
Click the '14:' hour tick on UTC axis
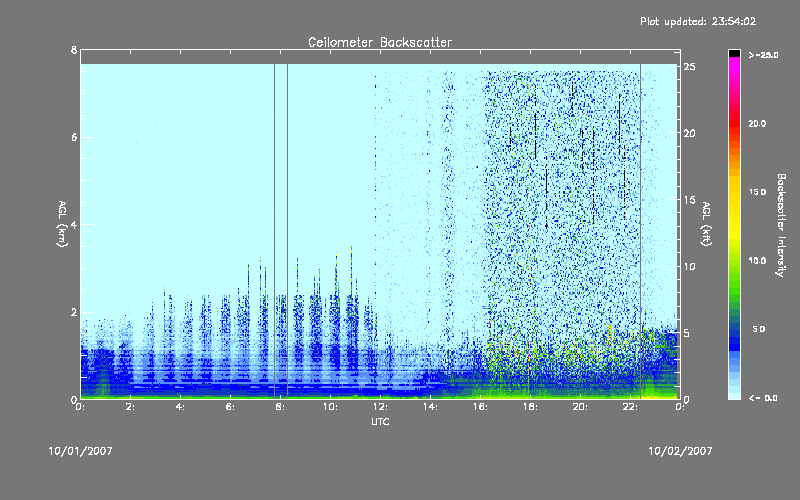(x=430, y=407)
